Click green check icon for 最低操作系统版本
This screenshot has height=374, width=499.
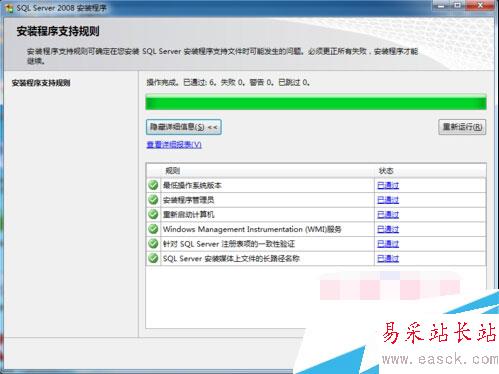(153, 185)
